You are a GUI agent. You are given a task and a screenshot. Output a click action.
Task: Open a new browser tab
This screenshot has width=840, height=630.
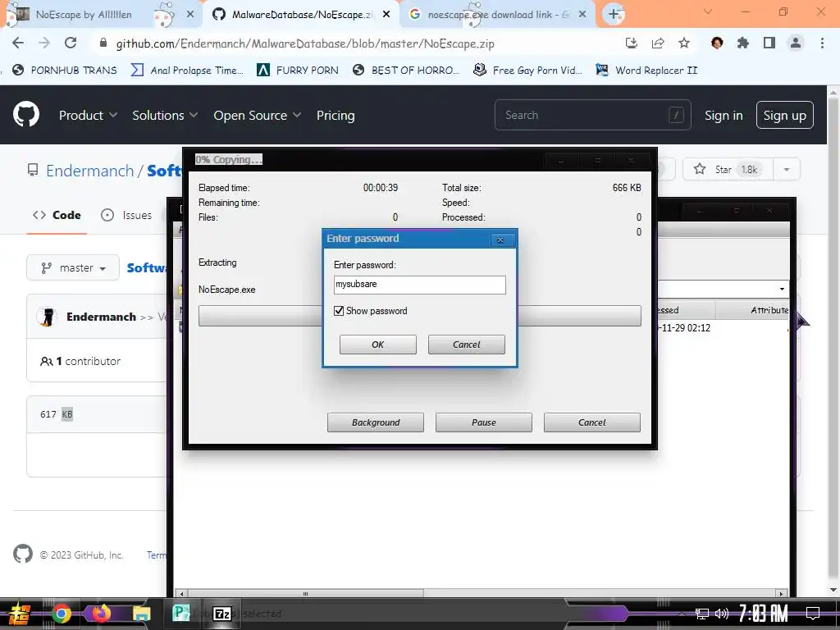click(x=614, y=15)
